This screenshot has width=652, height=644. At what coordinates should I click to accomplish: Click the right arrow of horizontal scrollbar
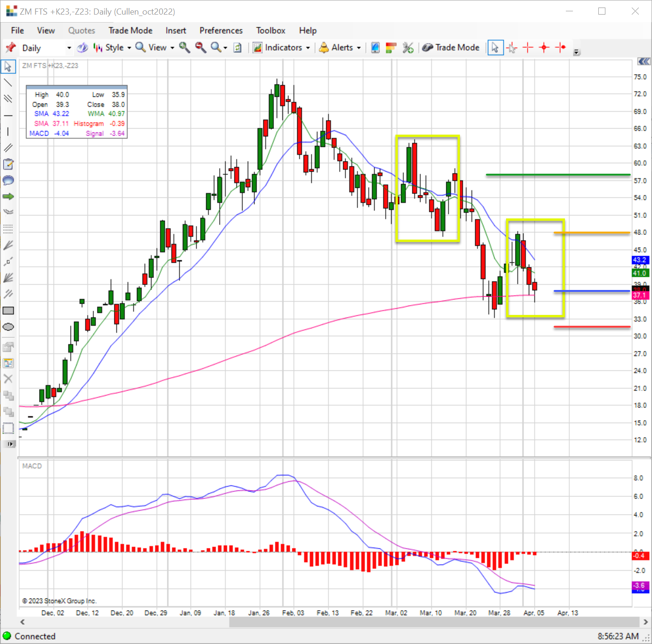click(645, 622)
